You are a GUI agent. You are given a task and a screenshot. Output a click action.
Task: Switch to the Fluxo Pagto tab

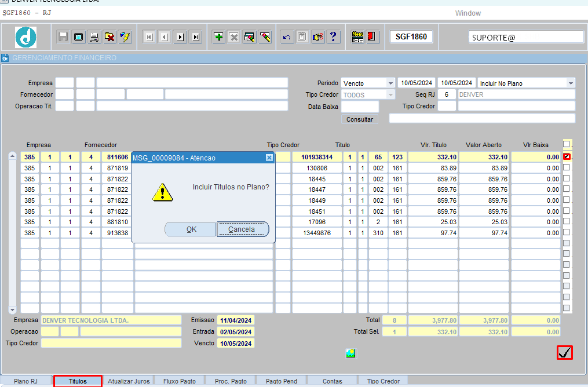pos(180,381)
